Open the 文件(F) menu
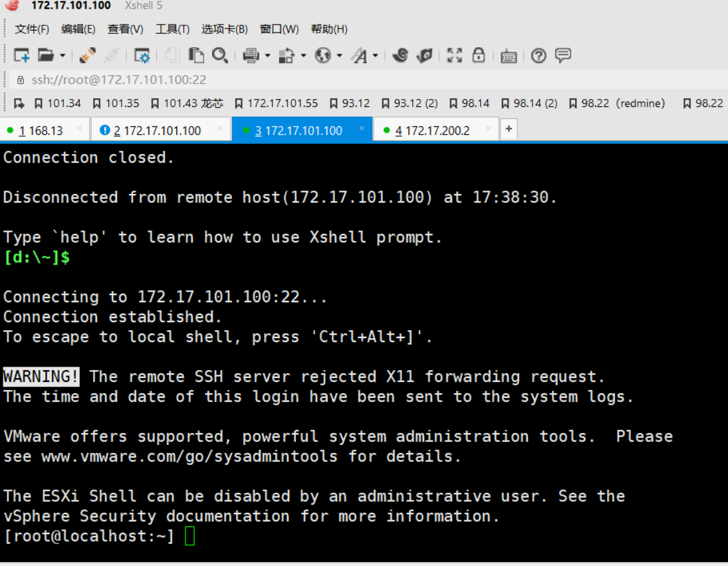This screenshot has width=728, height=566. pos(32,29)
